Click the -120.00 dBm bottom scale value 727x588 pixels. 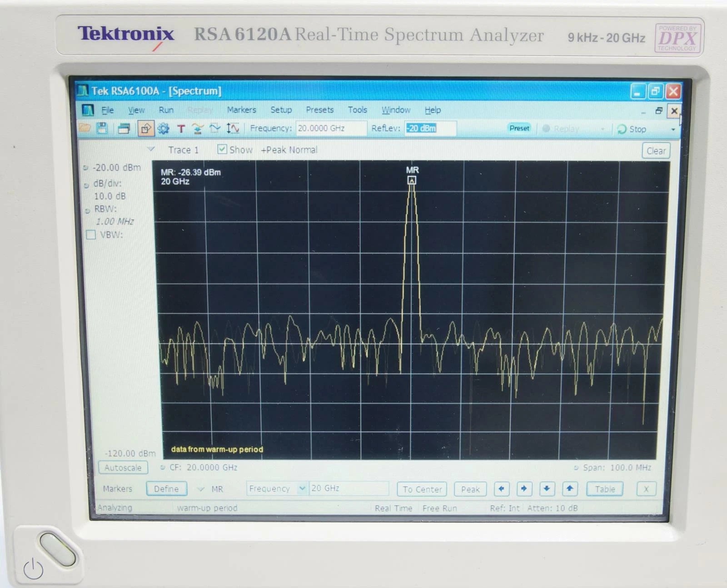pyautogui.click(x=130, y=453)
